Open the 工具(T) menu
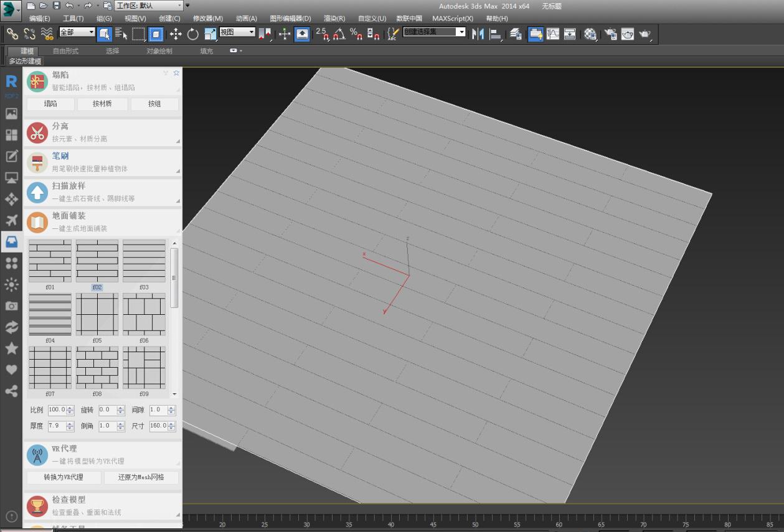 [73, 19]
